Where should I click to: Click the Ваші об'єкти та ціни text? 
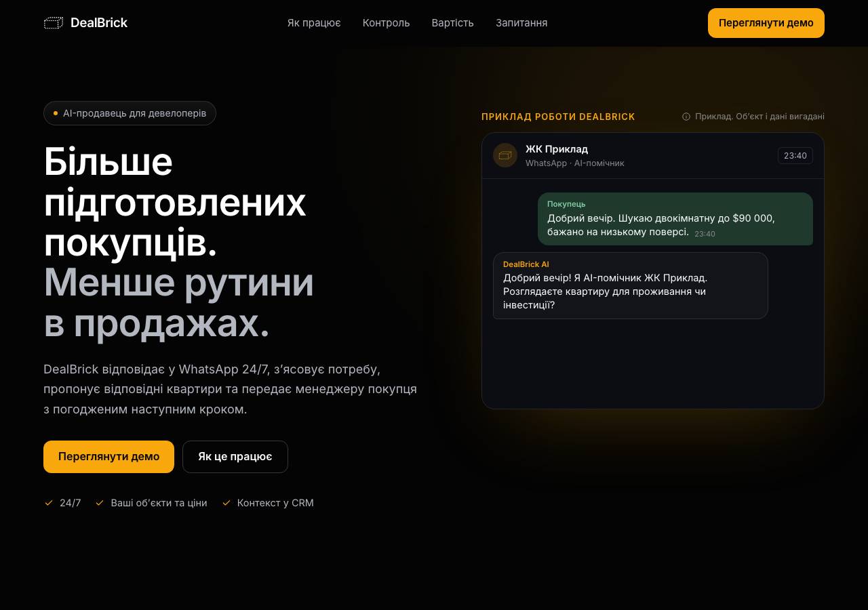[x=159, y=503]
